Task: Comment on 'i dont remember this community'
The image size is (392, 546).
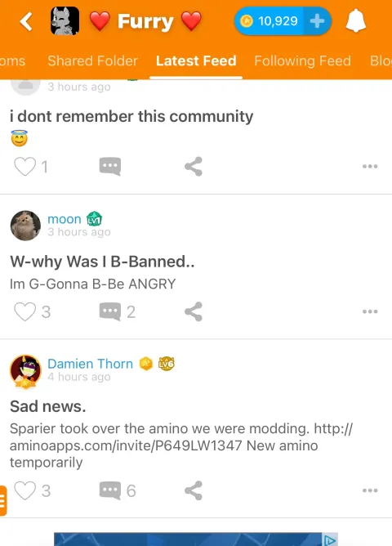Action: tap(110, 167)
